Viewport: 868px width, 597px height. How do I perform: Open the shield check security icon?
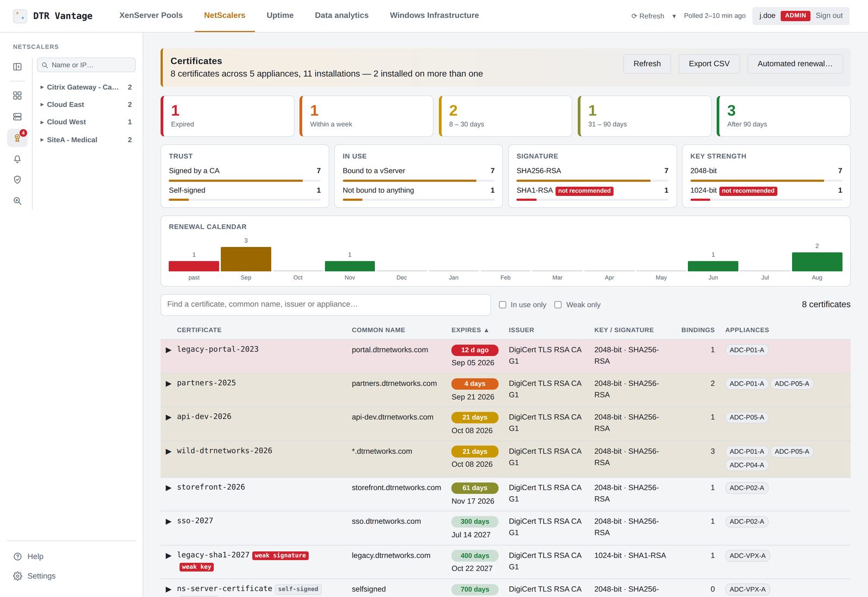(17, 180)
